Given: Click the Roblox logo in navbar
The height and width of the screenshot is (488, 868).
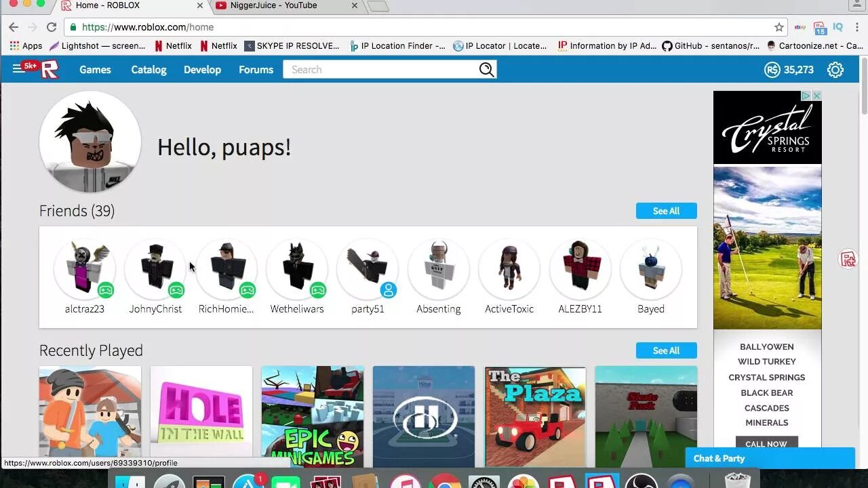Looking at the screenshot, I should click(x=50, y=69).
